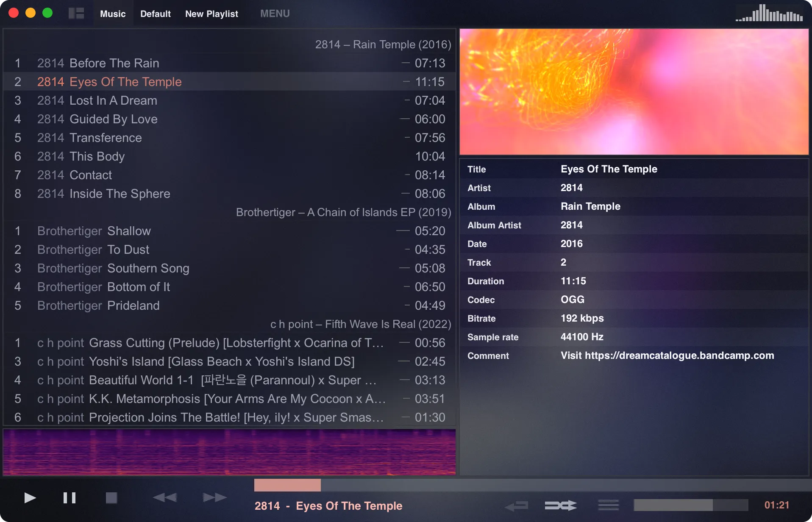The height and width of the screenshot is (522, 812).
Task: Click Fifth Wave Is Real album header
Action: coord(361,324)
